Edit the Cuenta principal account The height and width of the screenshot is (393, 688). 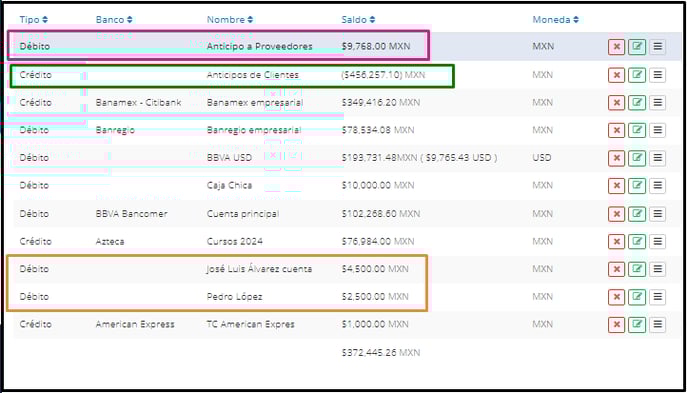[x=637, y=214]
